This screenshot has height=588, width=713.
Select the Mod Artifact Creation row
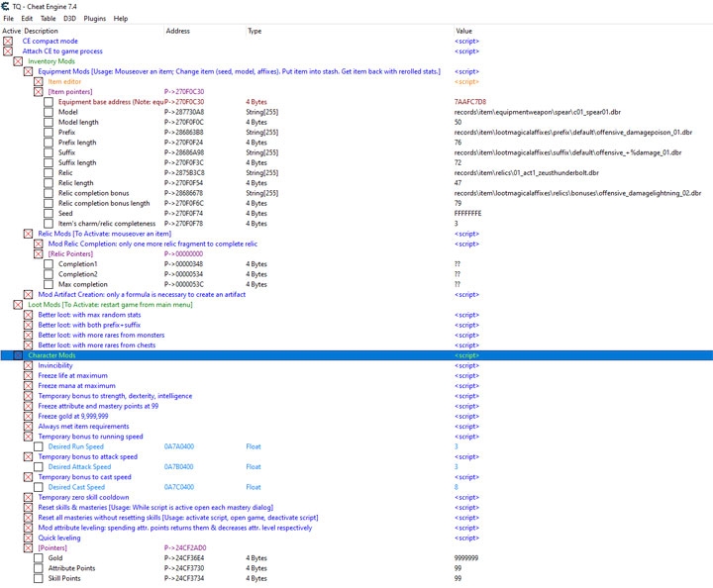click(142, 294)
